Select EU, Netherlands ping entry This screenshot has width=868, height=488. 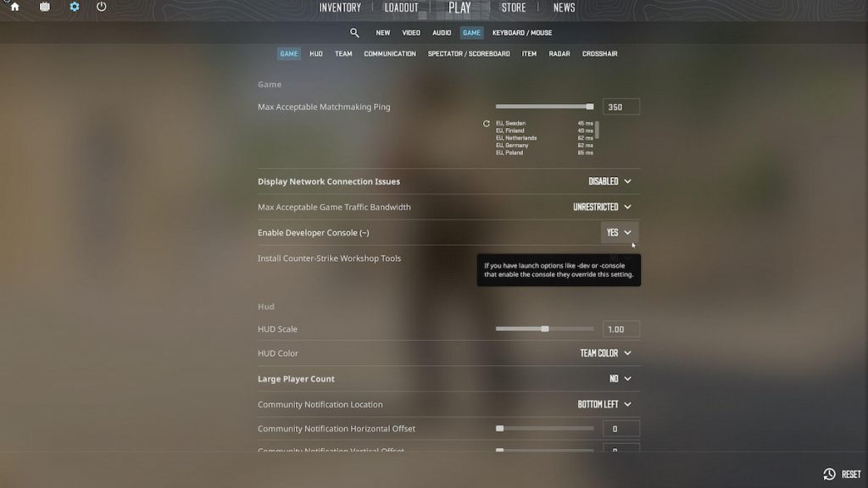coord(544,138)
